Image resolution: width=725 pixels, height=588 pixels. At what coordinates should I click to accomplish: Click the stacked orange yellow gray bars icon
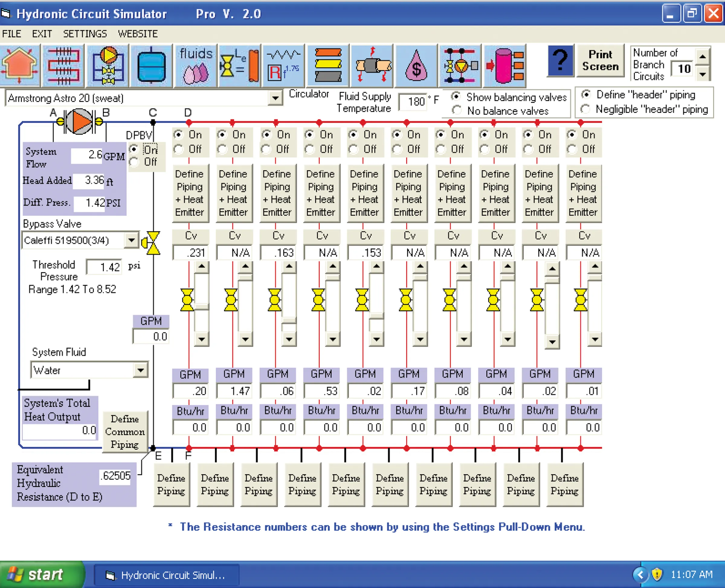coord(328,66)
